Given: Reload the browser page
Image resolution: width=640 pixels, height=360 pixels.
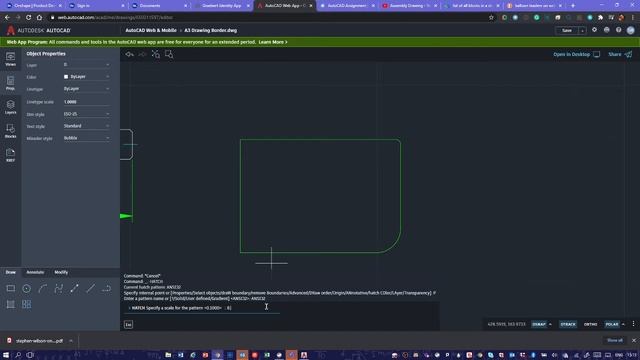Looking at the screenshot, I should point(29,18).
